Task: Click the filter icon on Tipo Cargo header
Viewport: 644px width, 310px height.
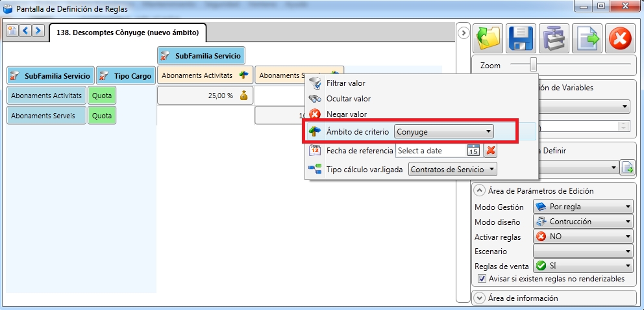Action: (105, 76)
